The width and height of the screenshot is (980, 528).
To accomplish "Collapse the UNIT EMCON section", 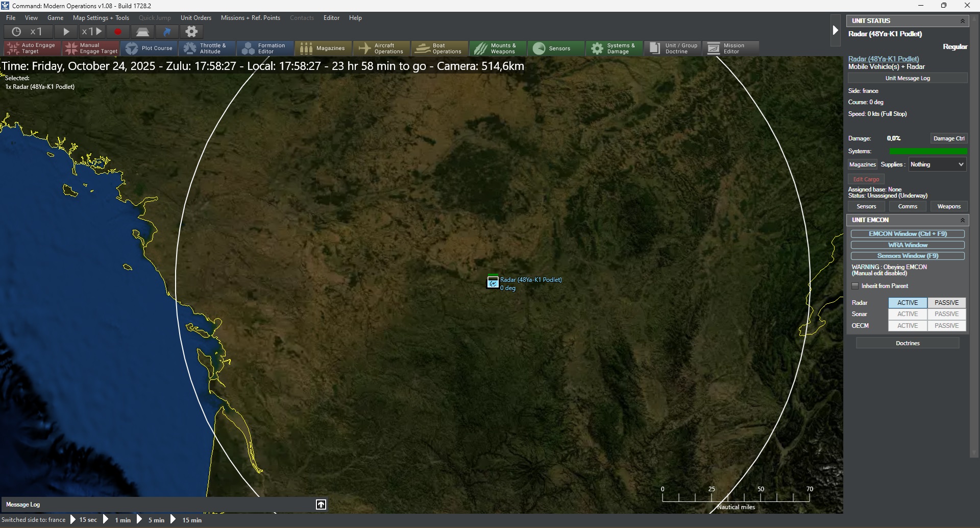I will pyautogui.click(x=963, y=220).
